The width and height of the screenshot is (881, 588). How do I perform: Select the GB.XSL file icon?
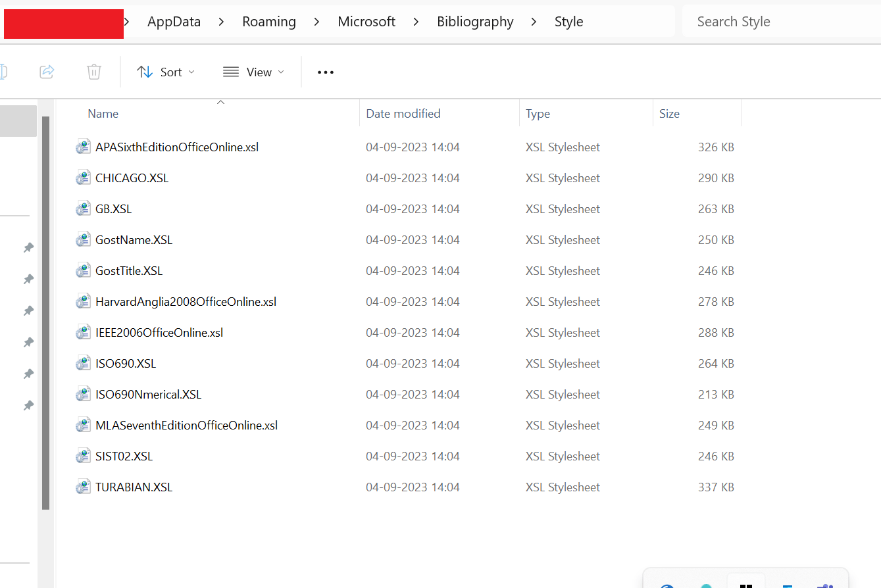[x=83, y=209]
